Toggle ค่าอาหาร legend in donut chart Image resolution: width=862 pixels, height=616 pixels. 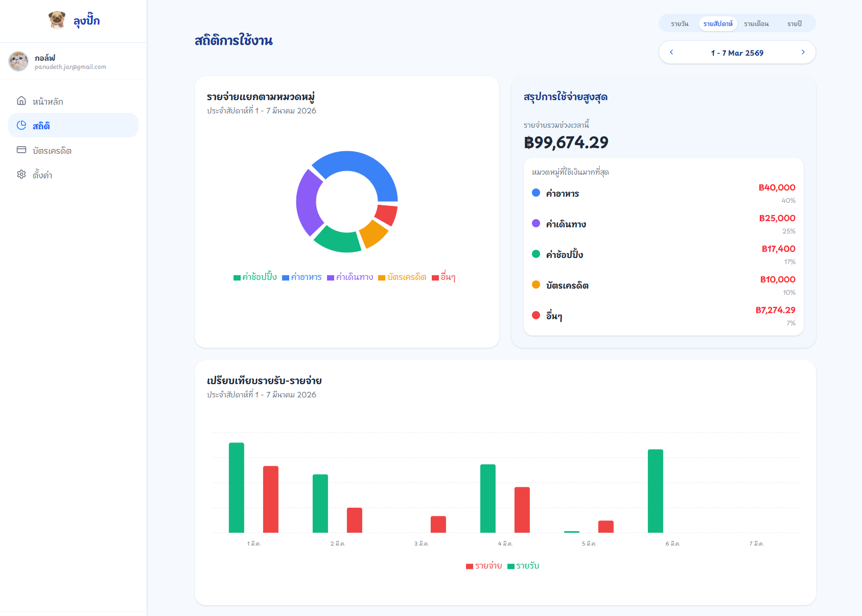302,277
